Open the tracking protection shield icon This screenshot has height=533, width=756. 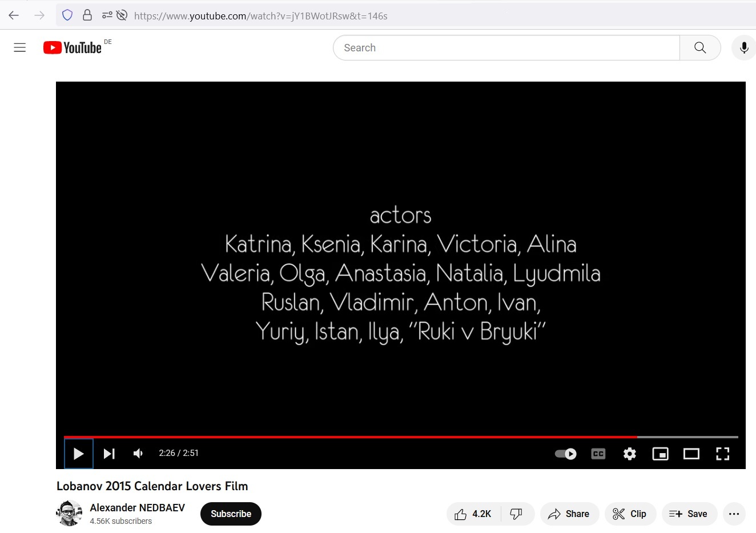point(67,15)
